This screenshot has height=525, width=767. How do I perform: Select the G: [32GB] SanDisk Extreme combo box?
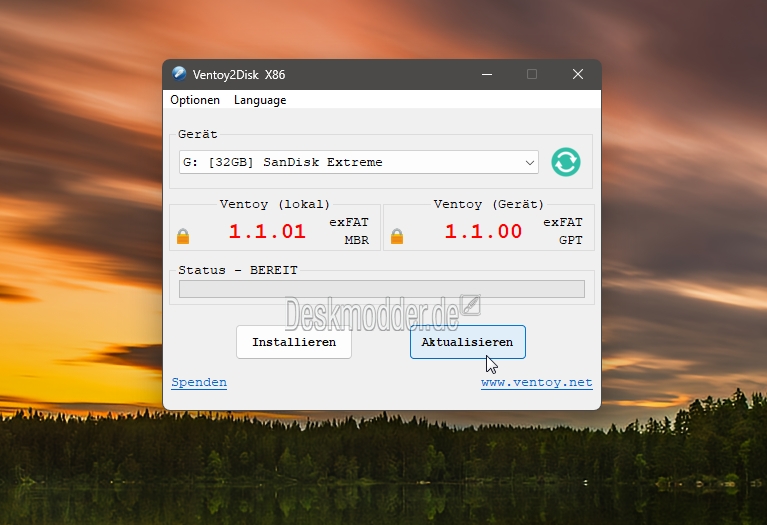tap(359, 162)
